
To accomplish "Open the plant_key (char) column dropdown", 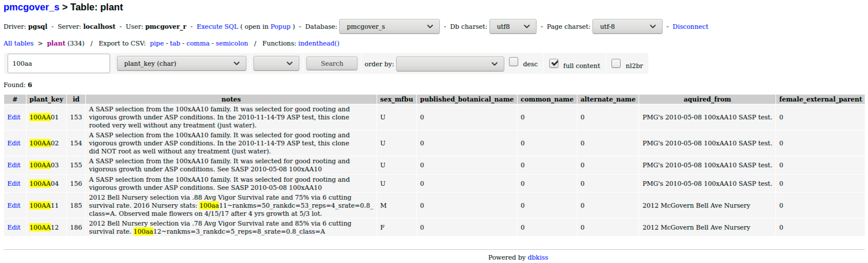I will point(181,63).
